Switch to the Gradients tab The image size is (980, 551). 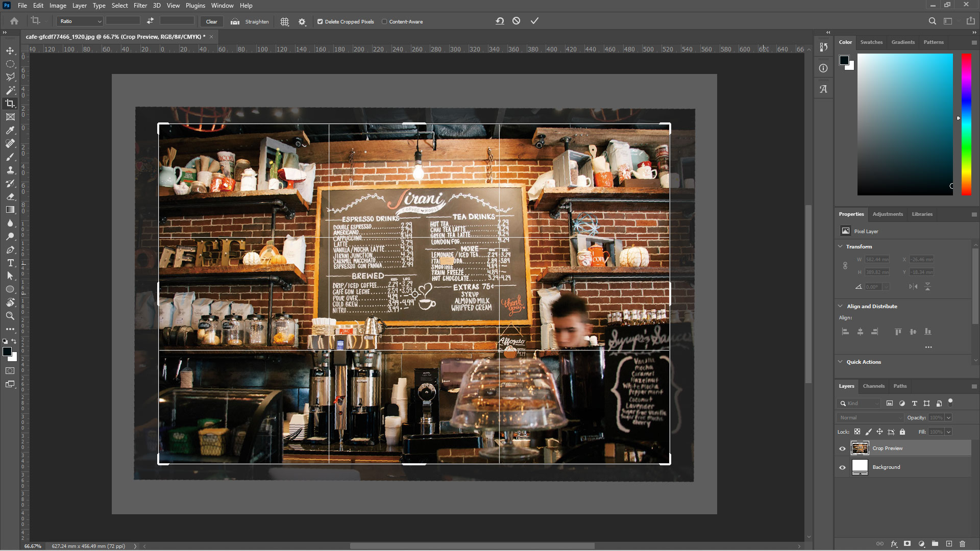coord(903,42)
